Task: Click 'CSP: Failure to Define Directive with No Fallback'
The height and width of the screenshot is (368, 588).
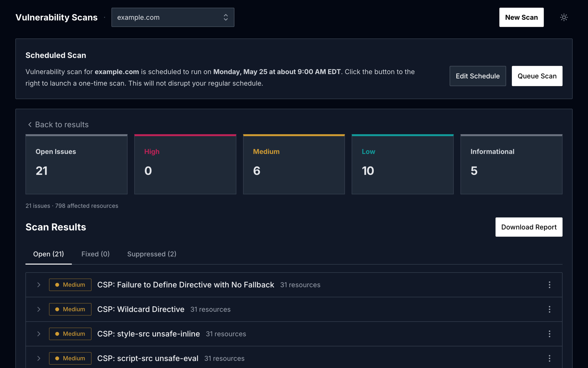Action: (186, 285)
